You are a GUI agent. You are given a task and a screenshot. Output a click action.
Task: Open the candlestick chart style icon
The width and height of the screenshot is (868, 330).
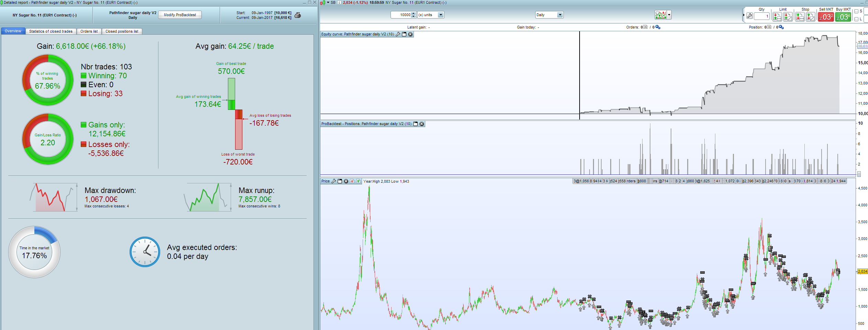(322, 3)
